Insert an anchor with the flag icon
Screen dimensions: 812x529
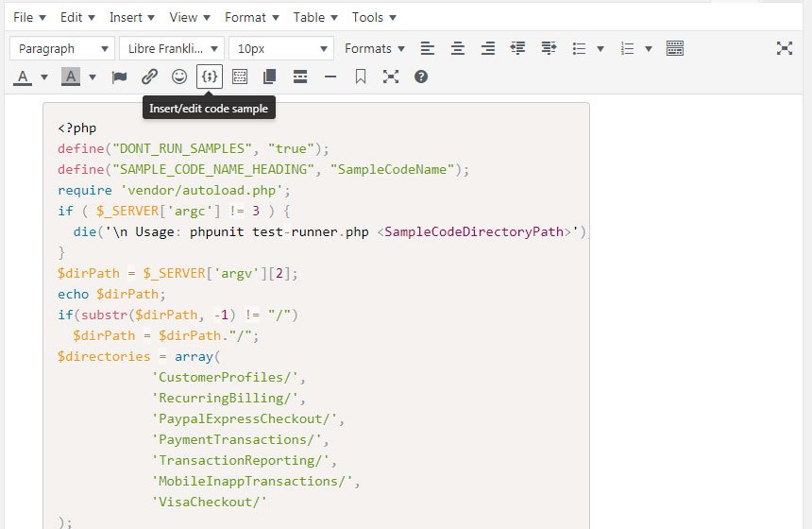pos(119,77)
